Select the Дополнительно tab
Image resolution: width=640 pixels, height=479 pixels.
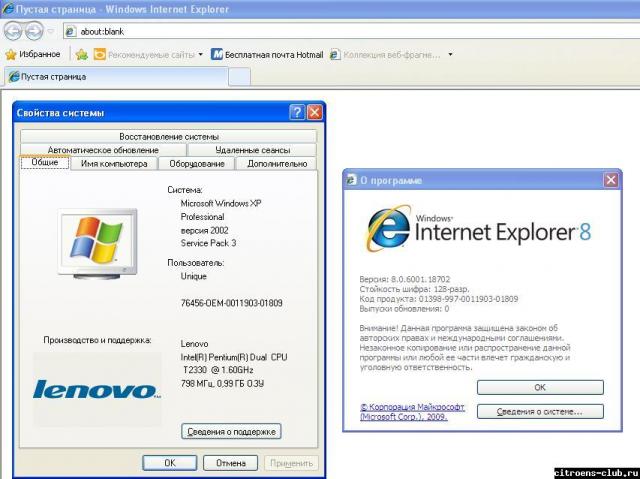point(276,163)
